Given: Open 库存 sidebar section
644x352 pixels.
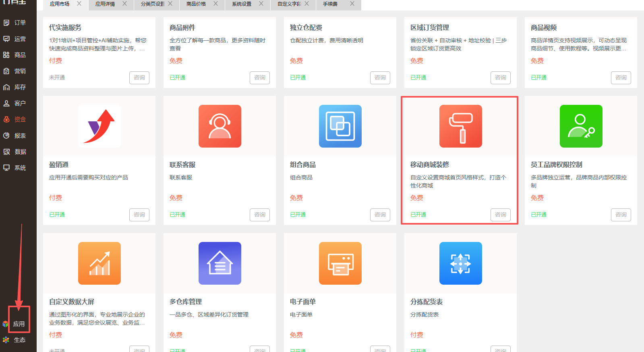Looking at the screenshot, I should (15, 87).
